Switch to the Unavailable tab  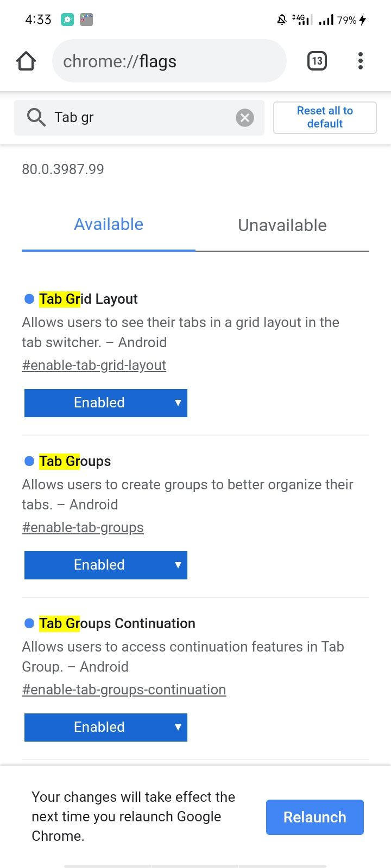tap(282, 225)
